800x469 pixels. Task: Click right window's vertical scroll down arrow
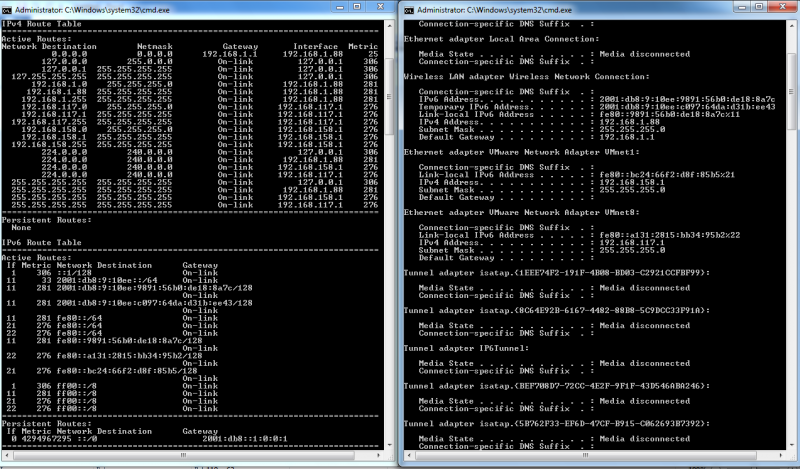(x=791, y=445)
